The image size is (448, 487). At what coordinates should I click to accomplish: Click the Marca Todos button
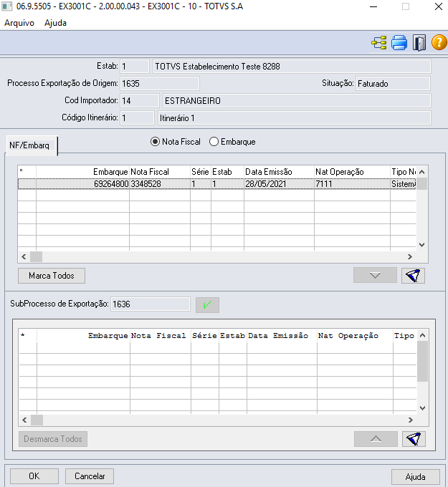pyautogui.click(x=52, y=276)
